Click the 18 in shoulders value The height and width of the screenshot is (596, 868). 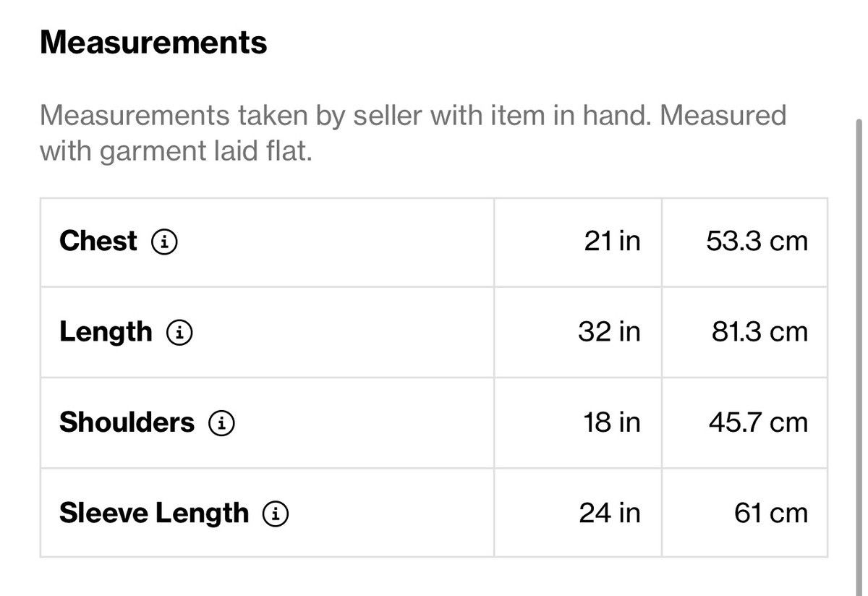[612, 422]
